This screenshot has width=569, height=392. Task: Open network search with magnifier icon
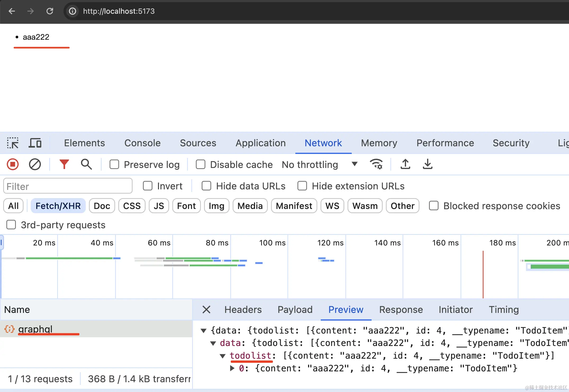86,164
